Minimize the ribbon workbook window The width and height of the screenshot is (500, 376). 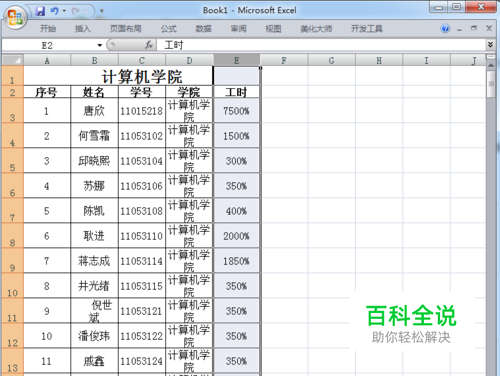pyautogui.click(x=460, y=29)
